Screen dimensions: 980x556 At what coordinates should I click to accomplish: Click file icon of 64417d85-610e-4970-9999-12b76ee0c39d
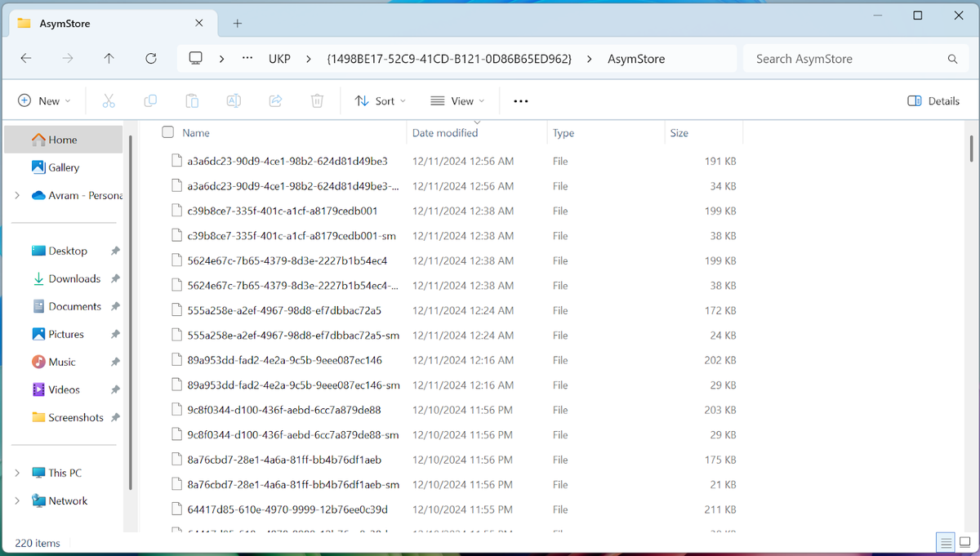pos(176,510)
